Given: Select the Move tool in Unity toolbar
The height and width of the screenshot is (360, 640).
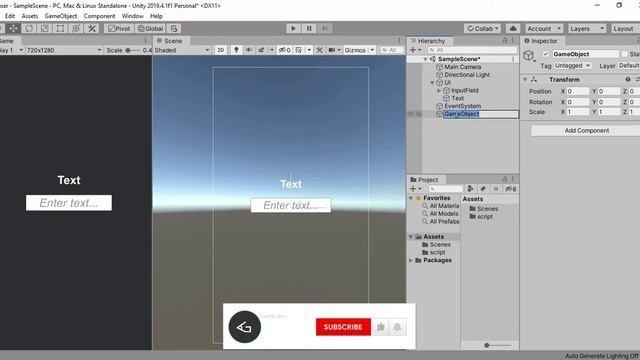Looking at the screenshot, I should (13, 28).
